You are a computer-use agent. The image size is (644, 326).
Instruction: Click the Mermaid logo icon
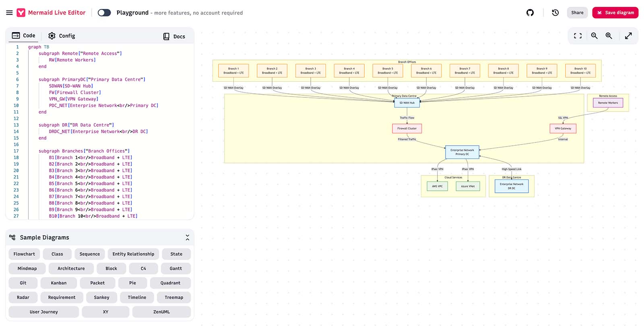[21, 12]
